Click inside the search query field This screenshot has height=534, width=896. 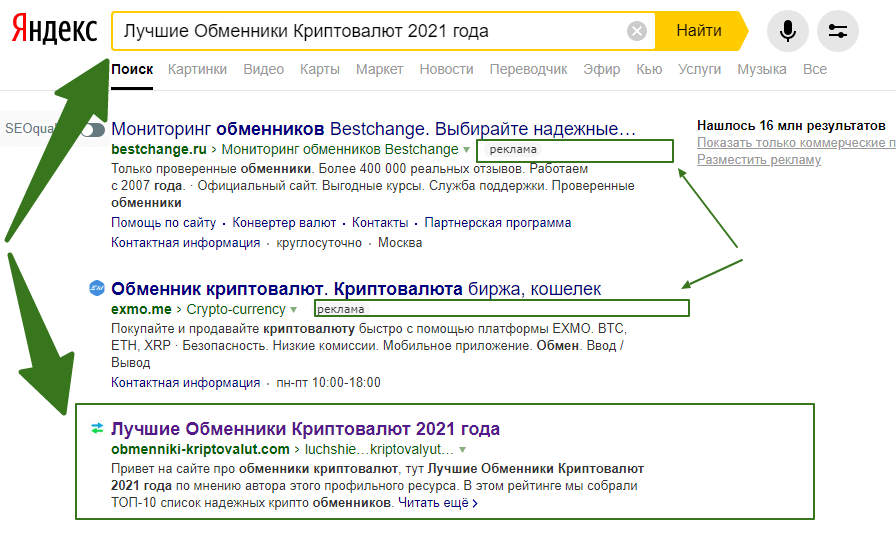[x=370, y=31]
